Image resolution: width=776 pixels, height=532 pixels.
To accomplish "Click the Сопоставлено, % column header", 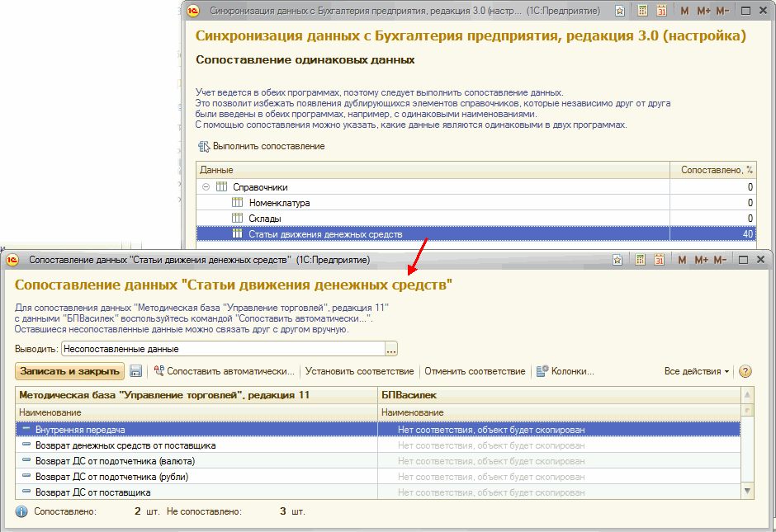I will tap(713, 170).
